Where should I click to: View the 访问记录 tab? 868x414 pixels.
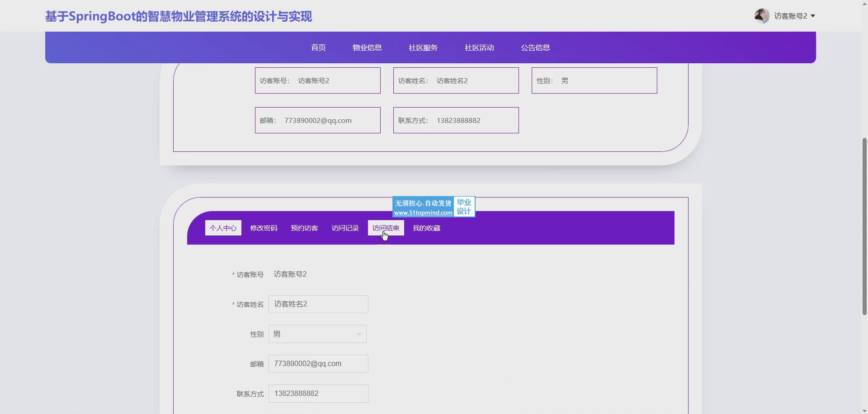click(345, 228)
